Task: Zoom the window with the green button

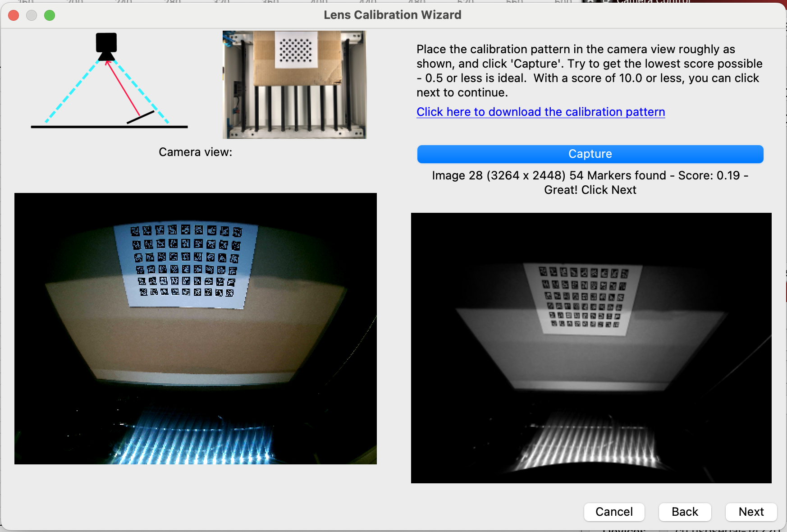Action: [x=50, y=15]
